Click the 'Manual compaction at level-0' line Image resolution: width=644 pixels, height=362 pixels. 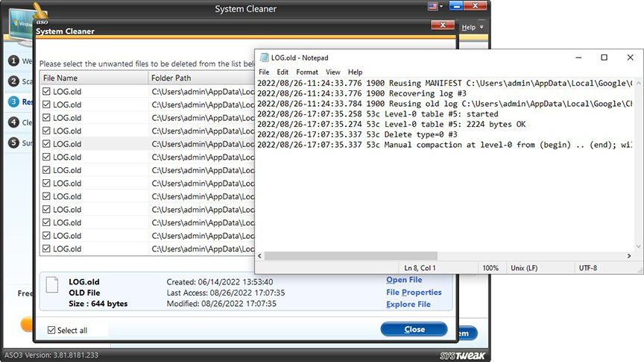(x=445, y=145)
